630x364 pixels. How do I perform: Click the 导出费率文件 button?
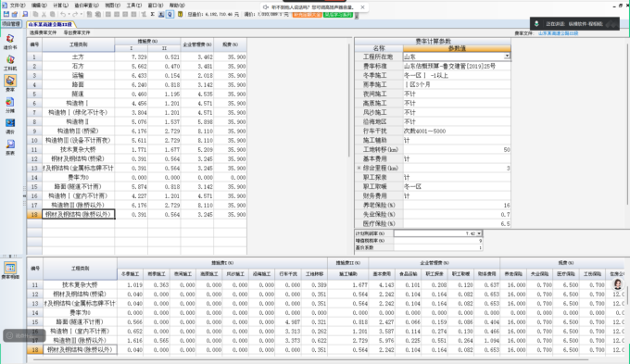point(77,32)
